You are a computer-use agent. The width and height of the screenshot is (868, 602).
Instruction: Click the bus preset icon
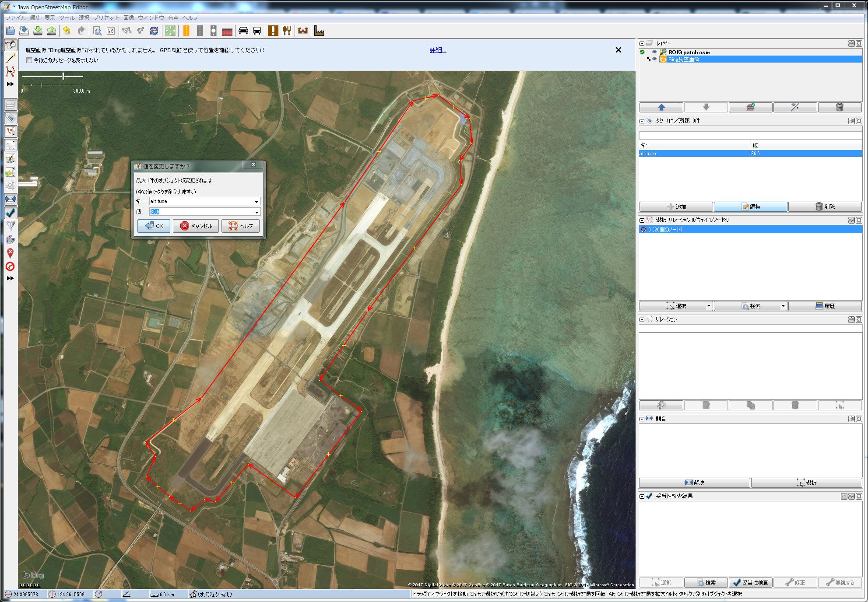coord(257,31)
